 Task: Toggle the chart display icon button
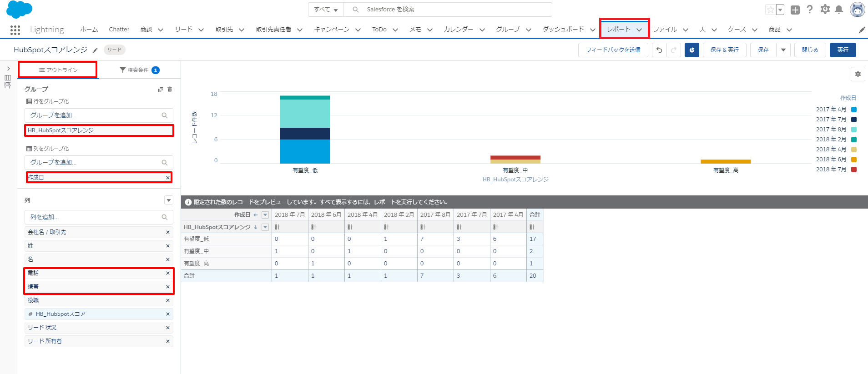click(691, 50)
